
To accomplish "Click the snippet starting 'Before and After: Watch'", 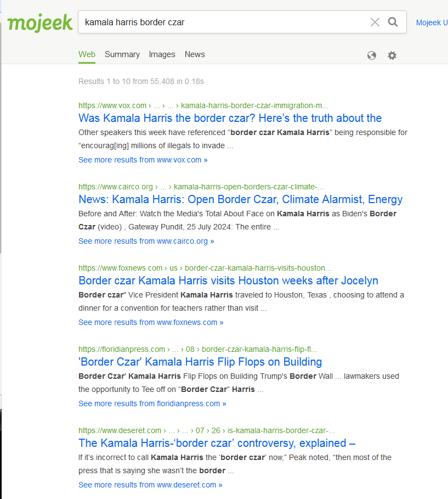I will pos(237,220).
